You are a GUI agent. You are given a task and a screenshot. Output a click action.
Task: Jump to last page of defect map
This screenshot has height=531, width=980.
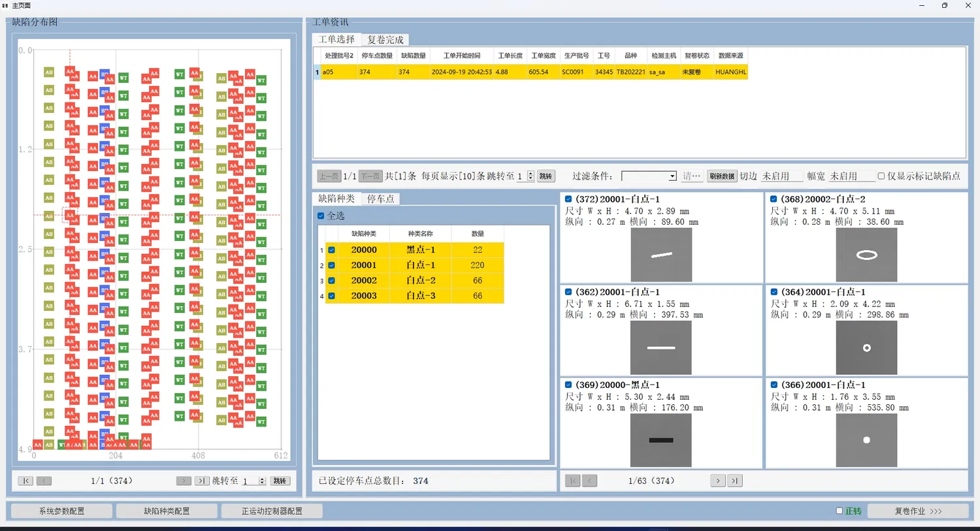202,481
